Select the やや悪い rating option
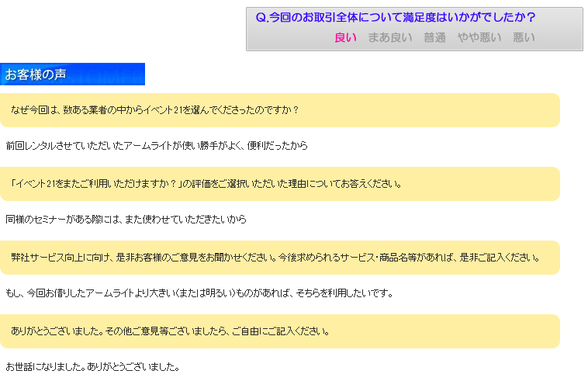588x381 pixels. tap(479, 37)
